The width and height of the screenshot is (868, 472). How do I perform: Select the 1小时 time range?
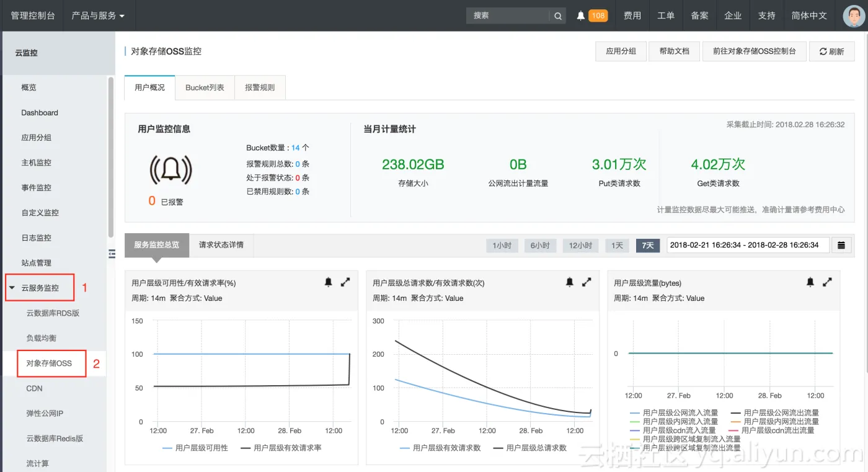(502, 246)
